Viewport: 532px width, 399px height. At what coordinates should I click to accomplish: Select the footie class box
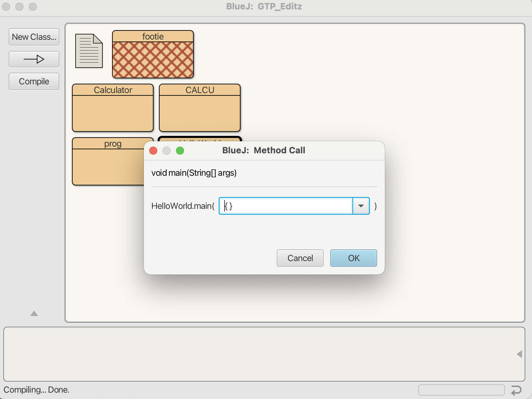(x=153, y=54)
